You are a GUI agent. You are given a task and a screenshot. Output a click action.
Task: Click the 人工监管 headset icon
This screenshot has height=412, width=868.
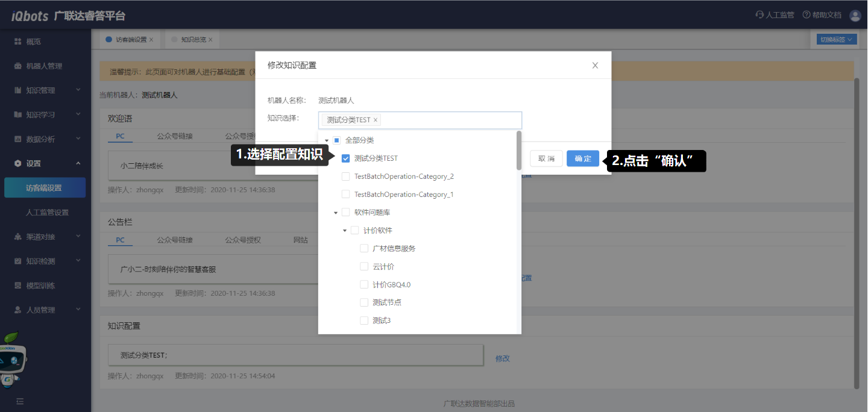coord(759,15)
